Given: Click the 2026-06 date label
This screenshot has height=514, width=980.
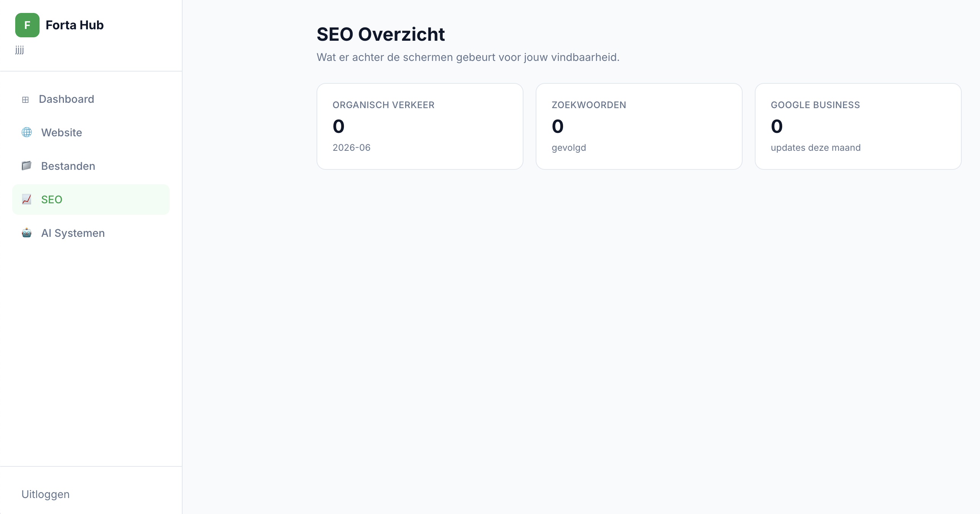Looking at the screenshot, I should click(352, 148).
